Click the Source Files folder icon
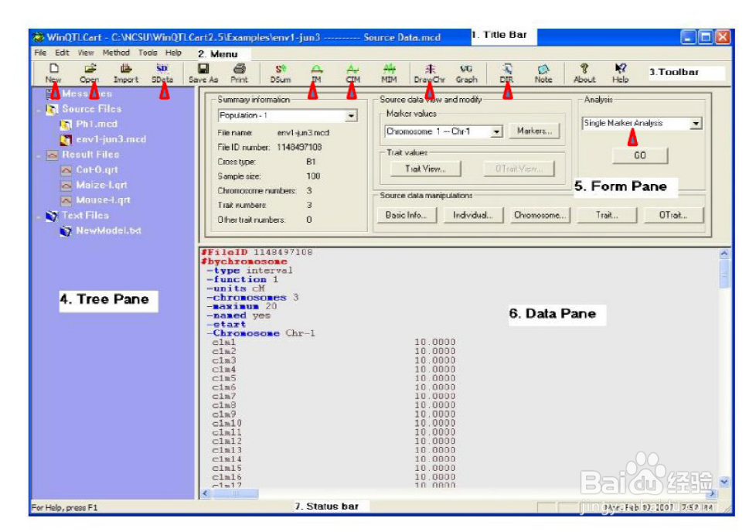 pyautogui.click(x=52, y=110)
